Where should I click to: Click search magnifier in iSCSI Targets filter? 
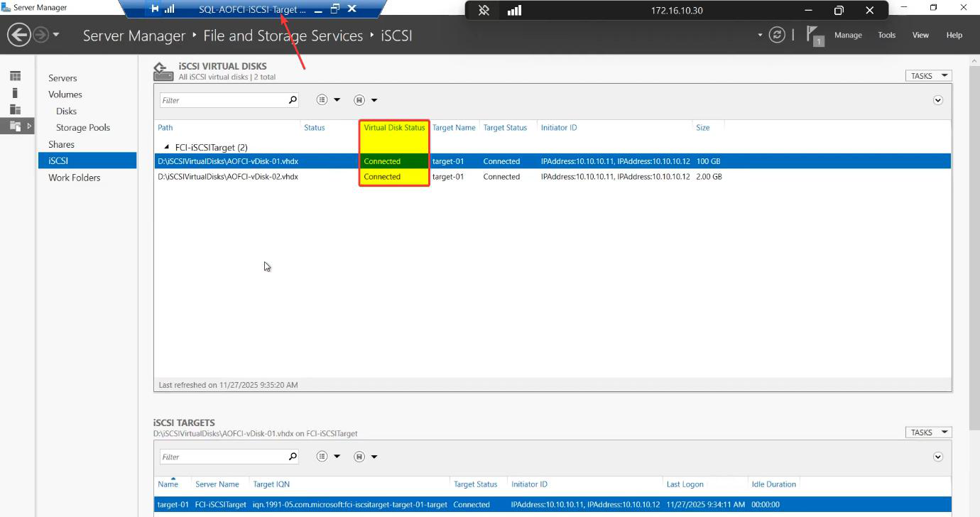click(293, 457)
